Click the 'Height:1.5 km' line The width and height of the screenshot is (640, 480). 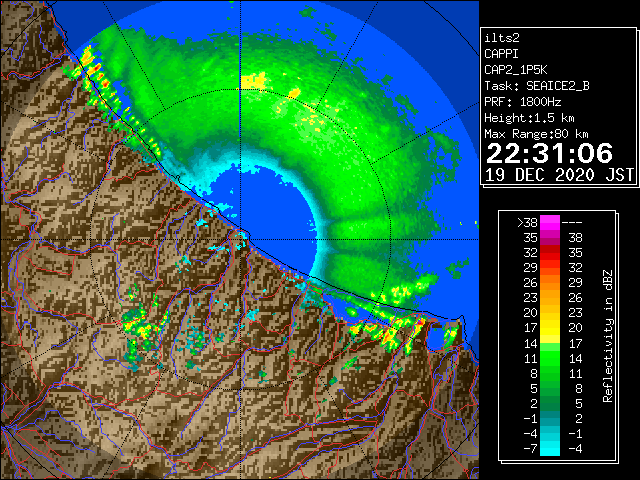529,118
